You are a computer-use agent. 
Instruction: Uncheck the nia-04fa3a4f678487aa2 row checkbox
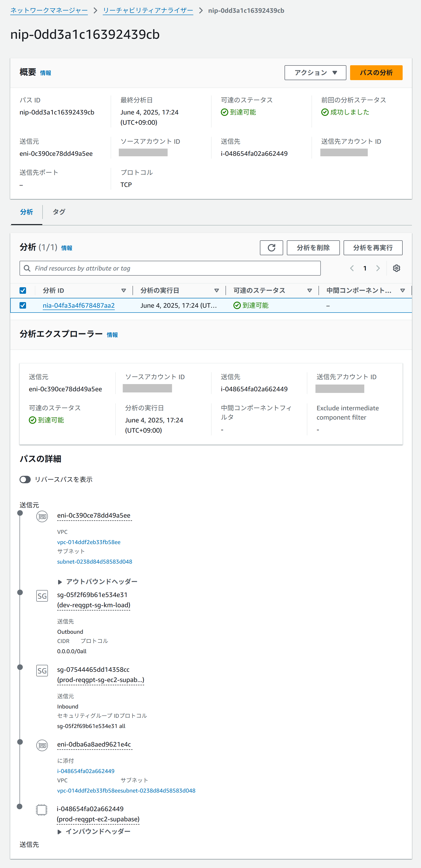coord(23,305)
